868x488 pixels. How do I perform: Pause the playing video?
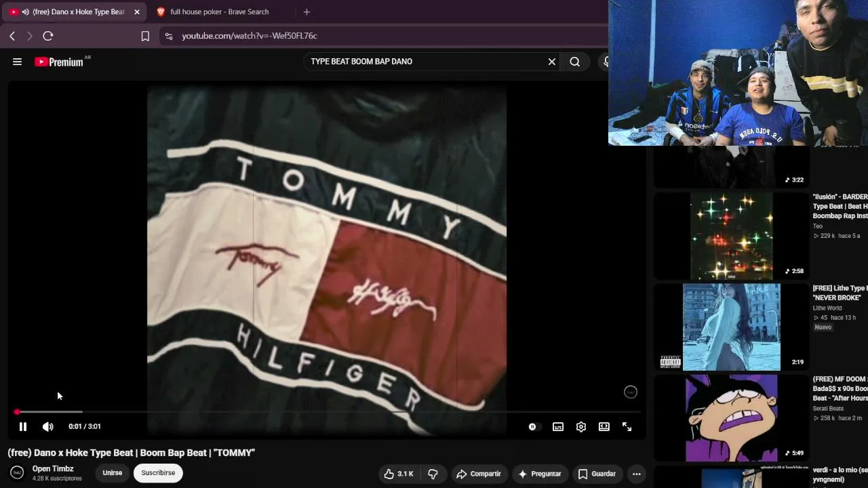point(22,426)
